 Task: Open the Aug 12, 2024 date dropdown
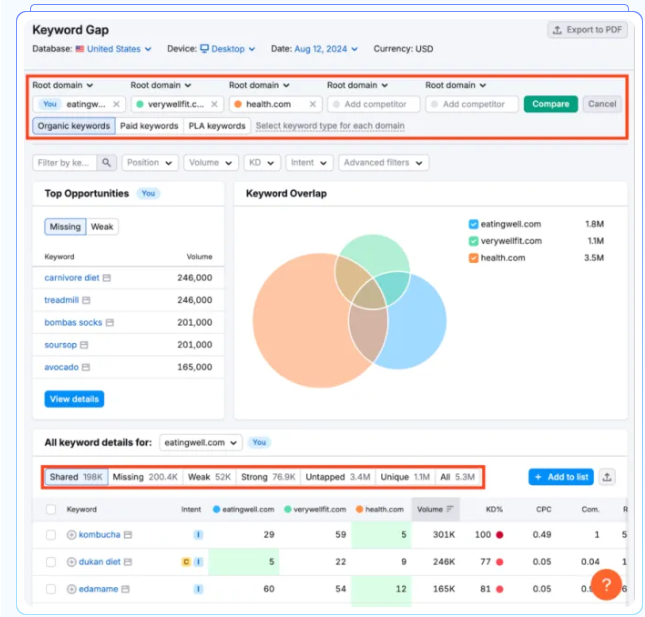click(326, 49)
